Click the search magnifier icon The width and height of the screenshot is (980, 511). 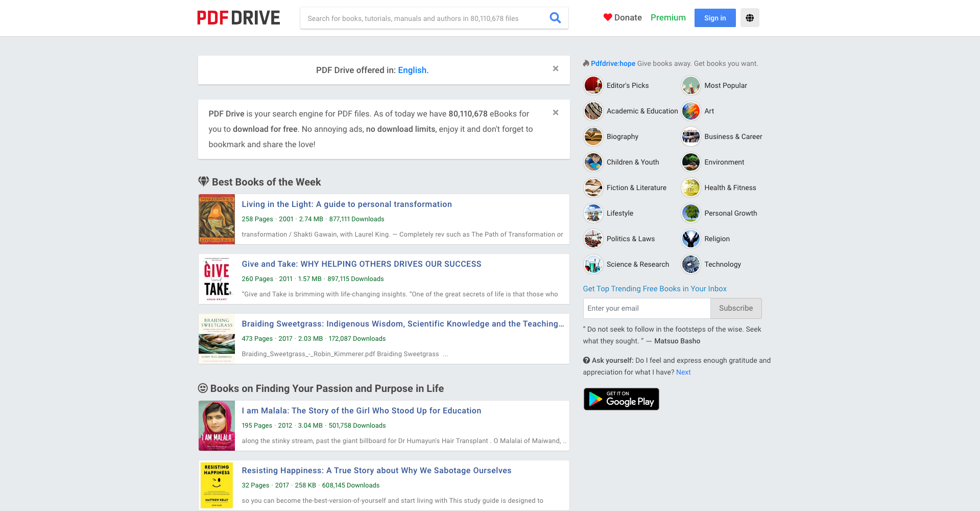coord(555,18)
